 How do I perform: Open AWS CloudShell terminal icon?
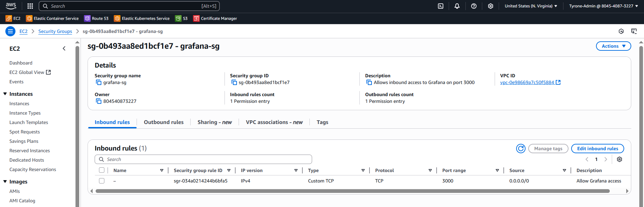441,6
